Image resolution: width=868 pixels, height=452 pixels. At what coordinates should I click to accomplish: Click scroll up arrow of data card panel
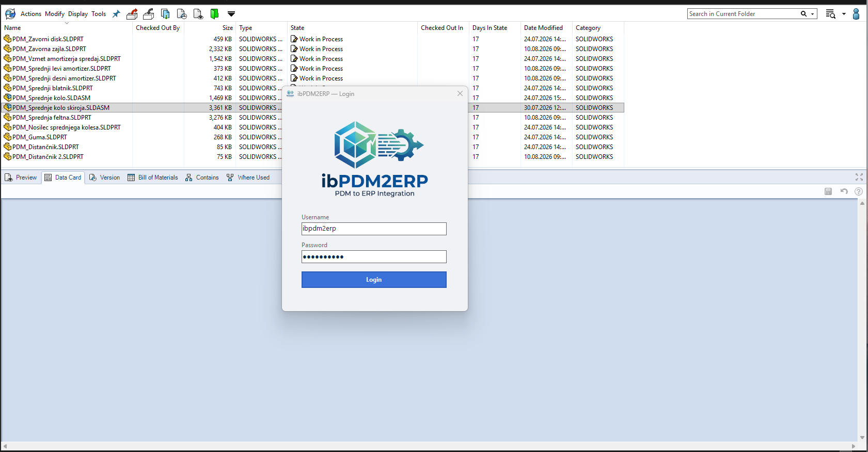(x=862, y=203)
